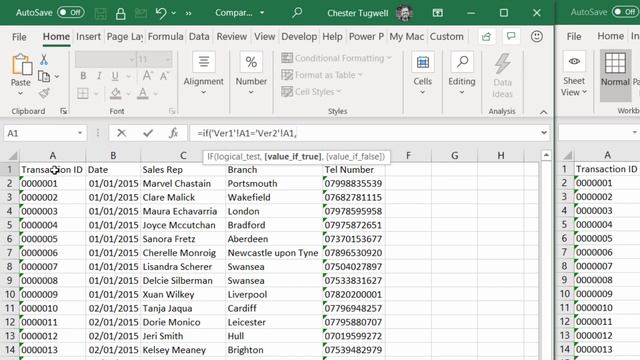
Task: Click the Save icon in the title bar
Action: [100, 13]
